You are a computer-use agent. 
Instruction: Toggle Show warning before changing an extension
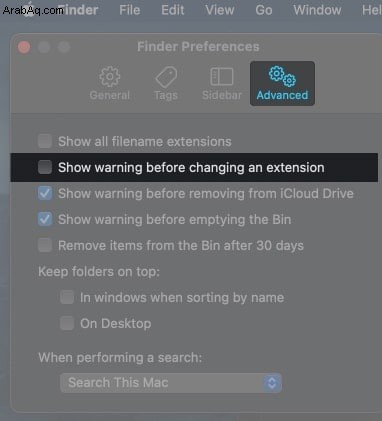click(x=45, y=167)
